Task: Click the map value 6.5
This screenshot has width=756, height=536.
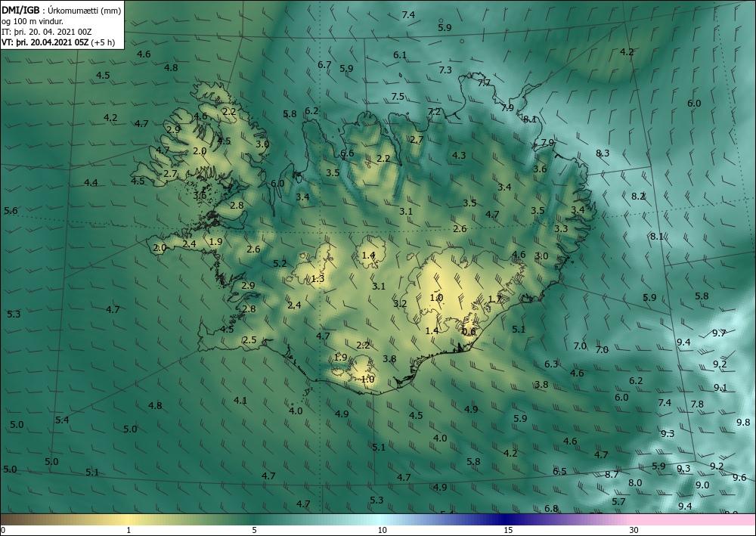Action: [x=559, y=472]
